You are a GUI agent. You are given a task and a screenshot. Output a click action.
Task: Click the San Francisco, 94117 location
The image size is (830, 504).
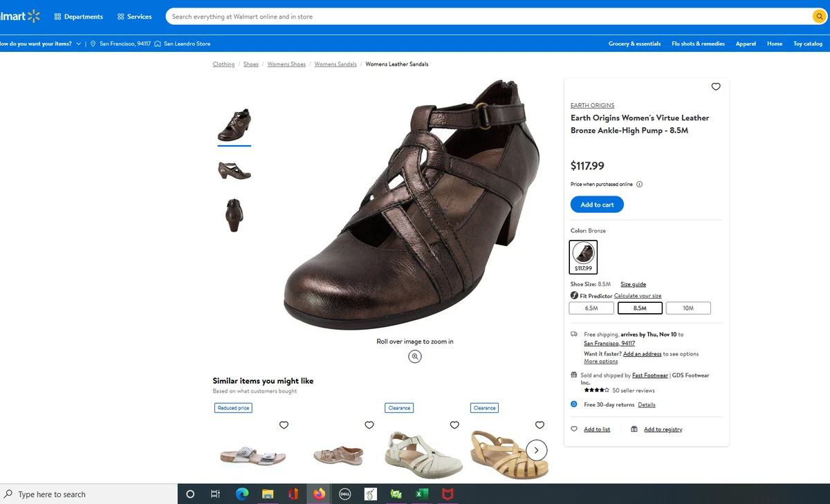120,44
